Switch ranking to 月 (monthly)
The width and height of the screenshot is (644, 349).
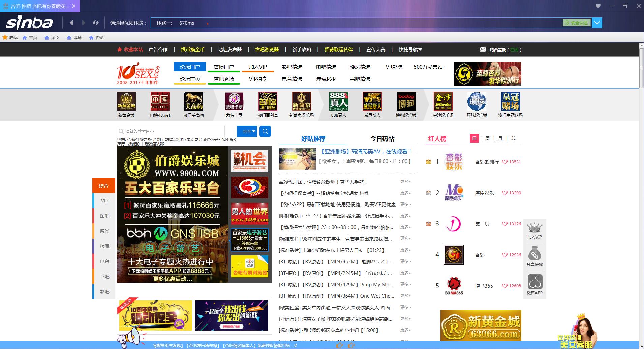click(500, 138)
